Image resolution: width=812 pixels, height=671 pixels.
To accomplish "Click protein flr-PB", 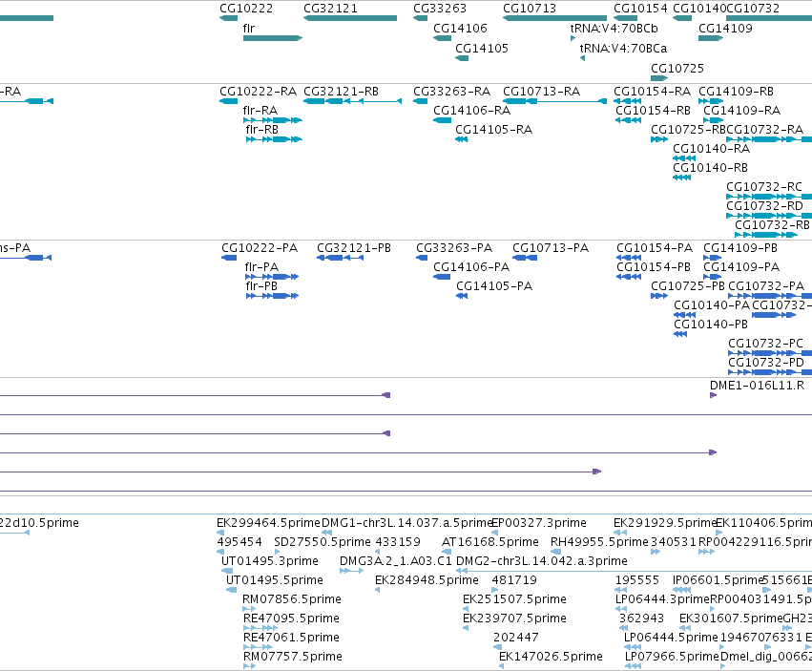I will 272,296.
